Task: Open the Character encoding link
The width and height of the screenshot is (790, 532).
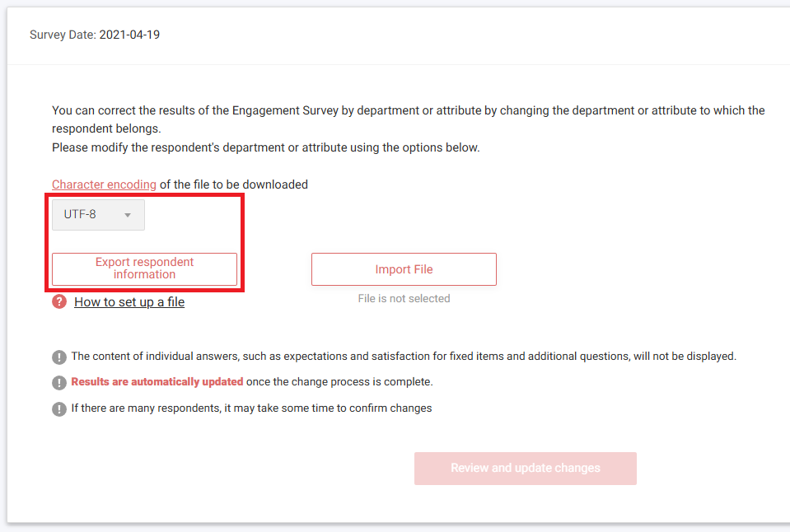Action: [104, 184]
